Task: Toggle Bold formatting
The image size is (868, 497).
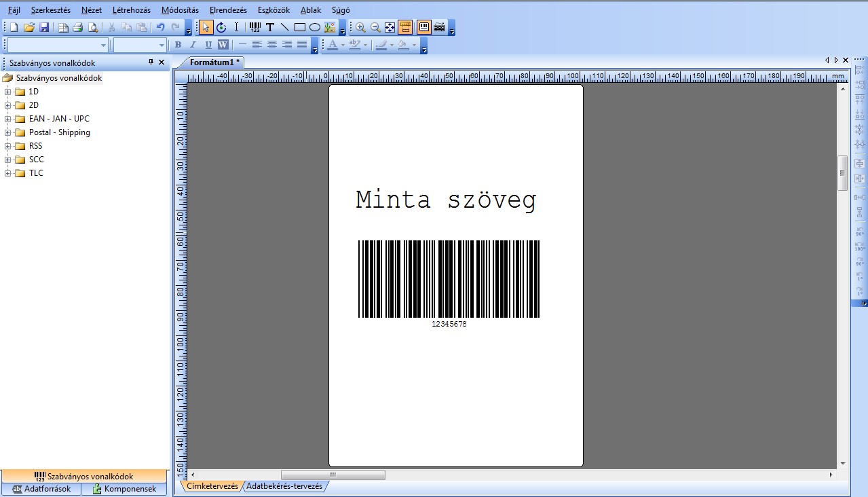Action: pyautogui.click(x=178, y=45)
